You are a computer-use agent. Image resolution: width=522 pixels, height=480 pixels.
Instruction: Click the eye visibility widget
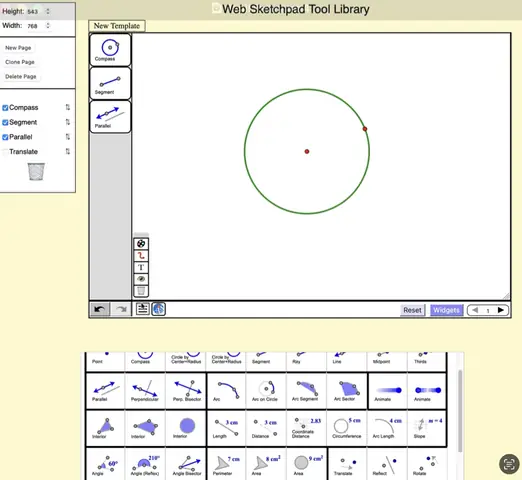click(141, 279)
